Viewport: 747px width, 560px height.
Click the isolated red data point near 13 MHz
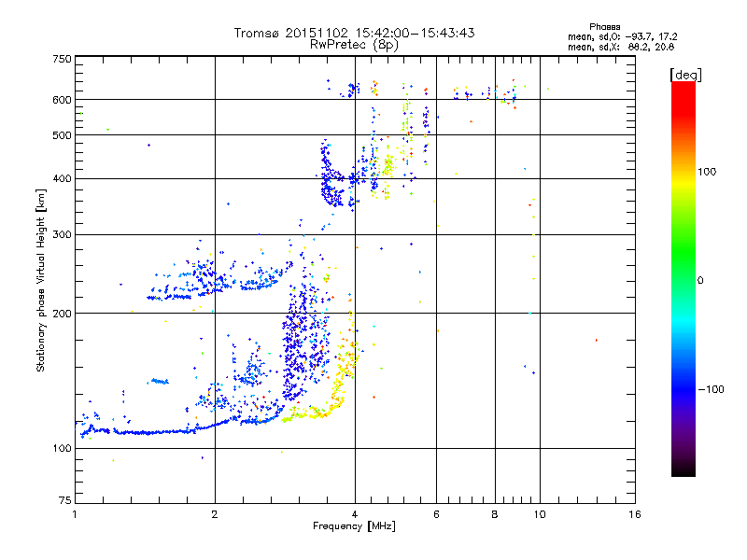pyautogui.click(x=597, y=341)
